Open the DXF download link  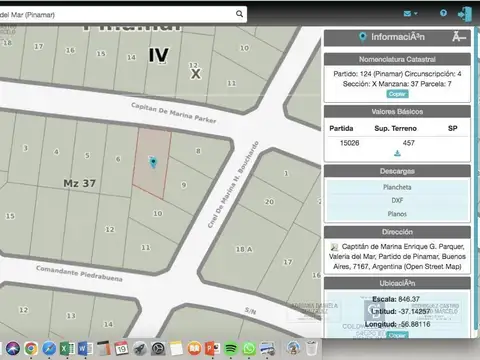click(x=397, y=200)
